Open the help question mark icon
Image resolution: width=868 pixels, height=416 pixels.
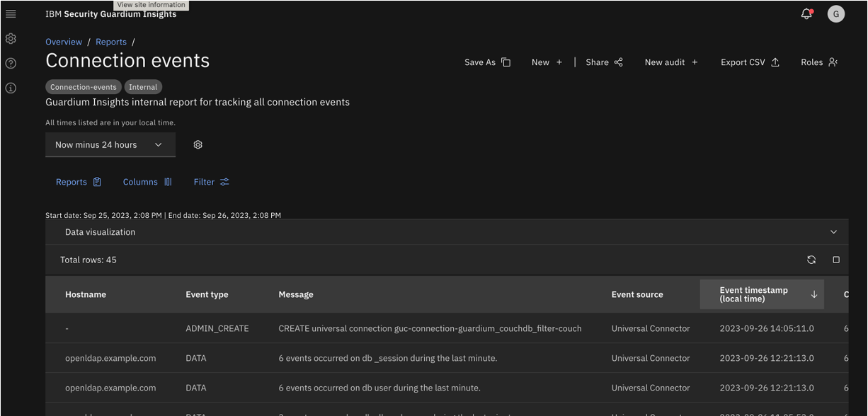[x=11, y=64]
